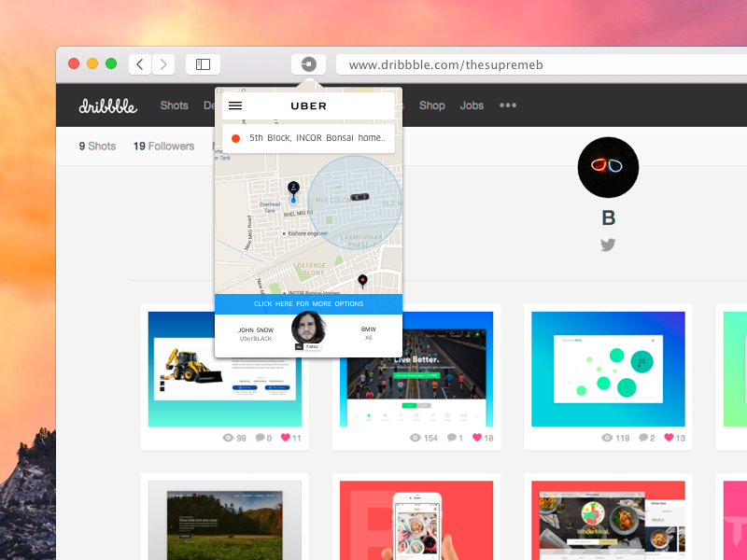The width and height of the screenshot is (747, 560).
Task: Click the profile name 'B'
Action: pyautogui.click(x=609, y=218)
